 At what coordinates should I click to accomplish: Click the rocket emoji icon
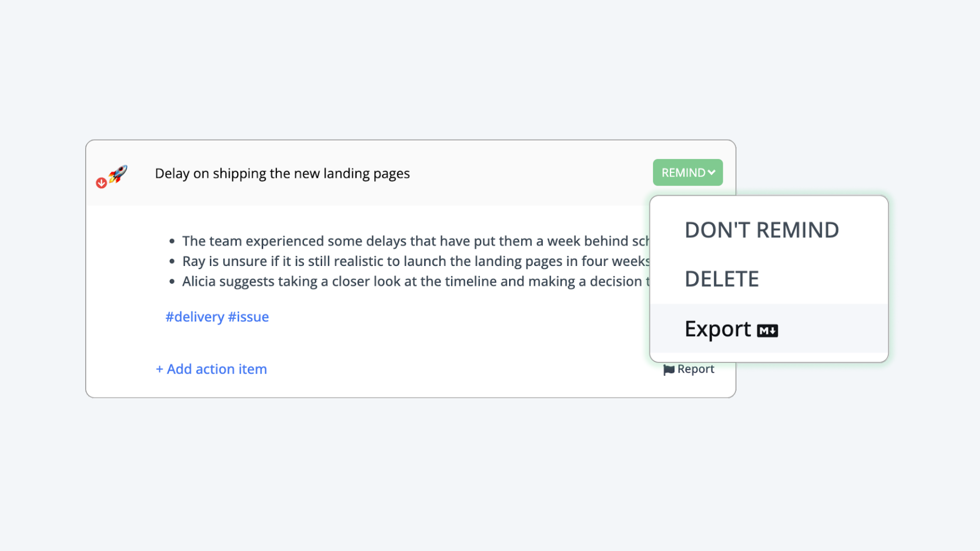point(118,174)
